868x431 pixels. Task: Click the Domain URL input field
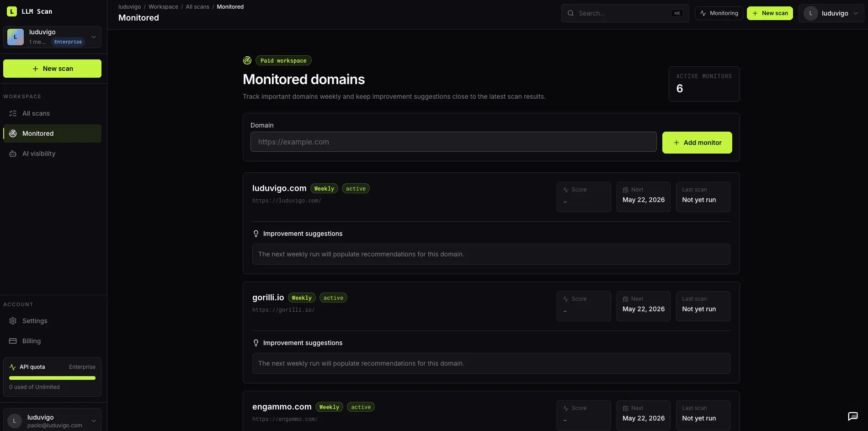click(453, 142)
